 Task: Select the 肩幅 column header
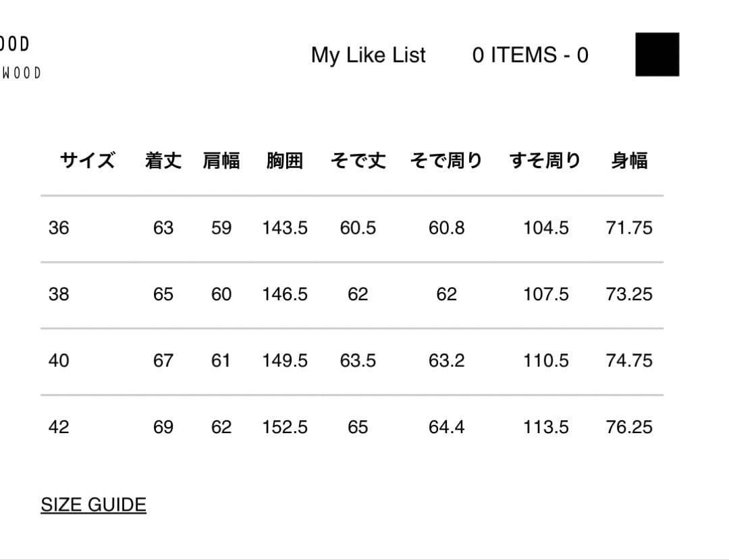pos(221,161)
